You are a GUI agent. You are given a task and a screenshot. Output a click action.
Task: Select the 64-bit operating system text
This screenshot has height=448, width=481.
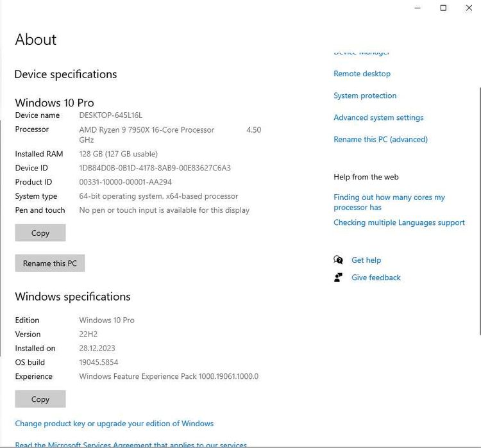pyautogui.click(x=158, y=196)
